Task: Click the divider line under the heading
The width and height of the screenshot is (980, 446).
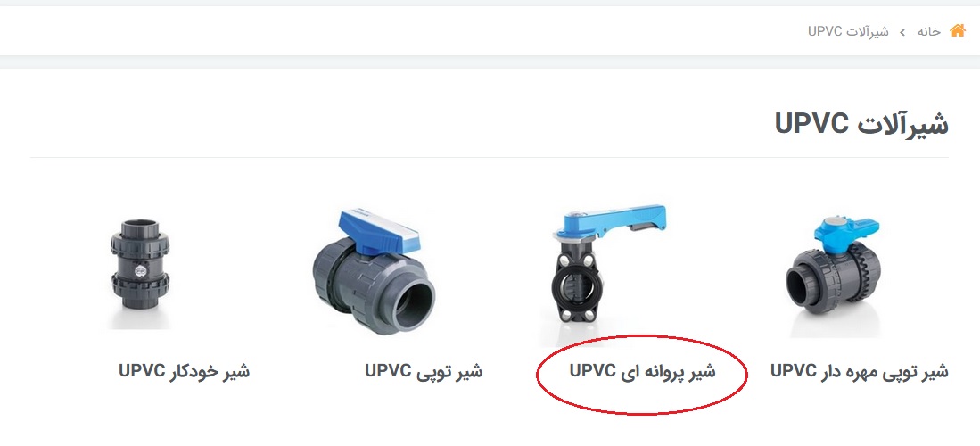Action: coord(490,158)
